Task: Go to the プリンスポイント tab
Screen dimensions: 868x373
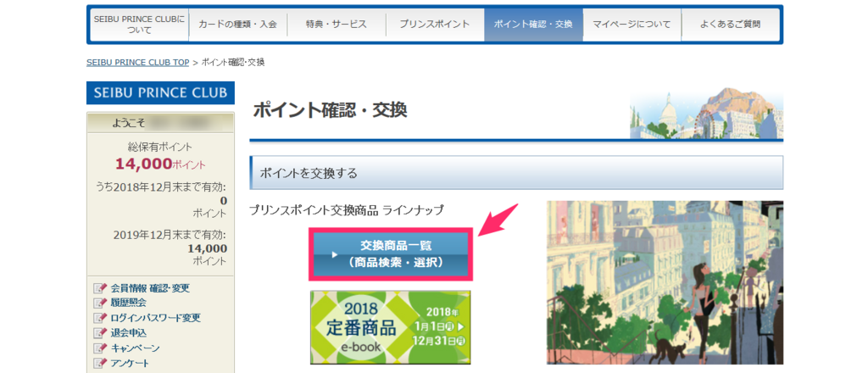Action: click(x=435, y=25)
